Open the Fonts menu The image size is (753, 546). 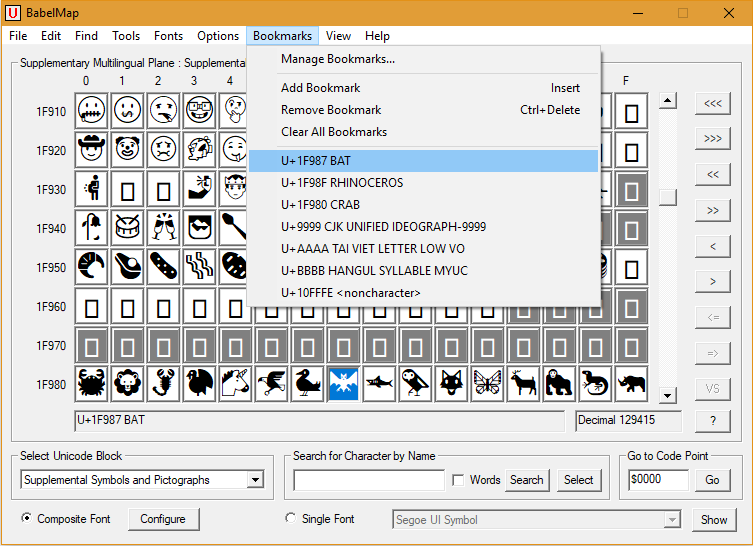(168, 36)
